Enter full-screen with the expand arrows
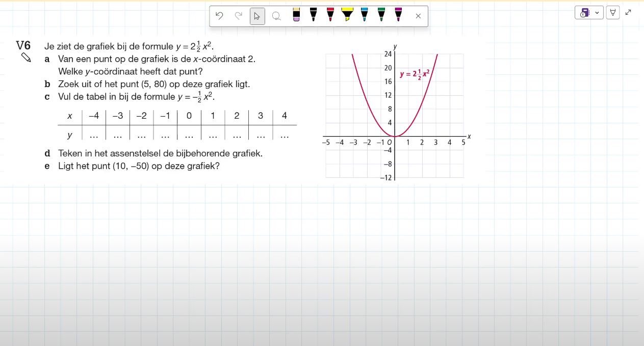The width and height of the screenshot is (644, 346). coord(628,12)
